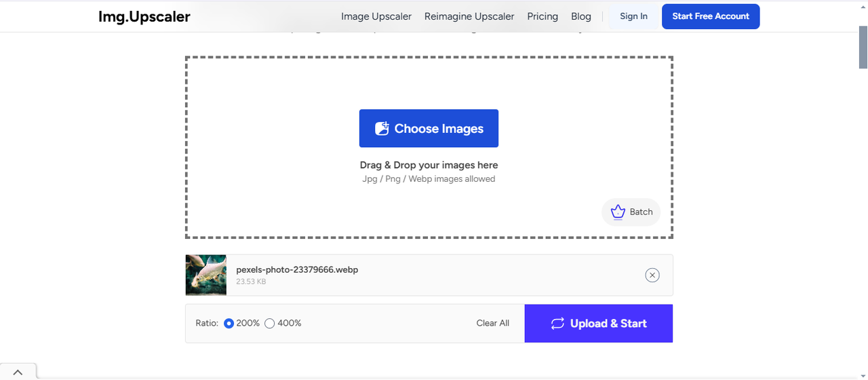Image resolution: width=868 pixels, height=380 pixels.
Task: Remove pexels-photo-23379666.webp with the X icon
Action: click(x=652, y=275)
